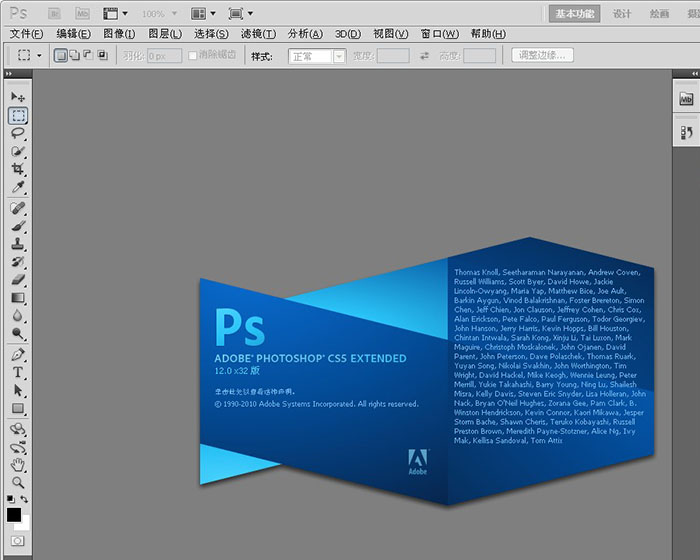Launch Bridge from the top bar
The image size is (700, 560).
(54, 14)
